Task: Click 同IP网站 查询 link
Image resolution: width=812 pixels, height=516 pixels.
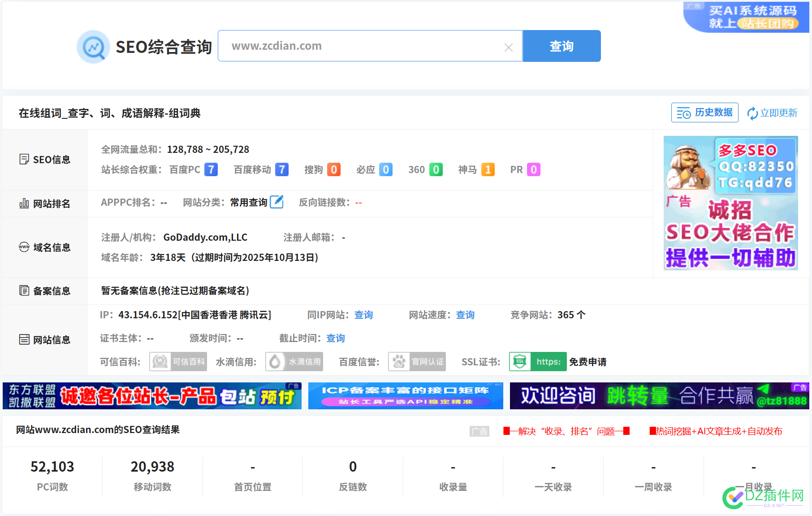Action: tap(363, 315)
